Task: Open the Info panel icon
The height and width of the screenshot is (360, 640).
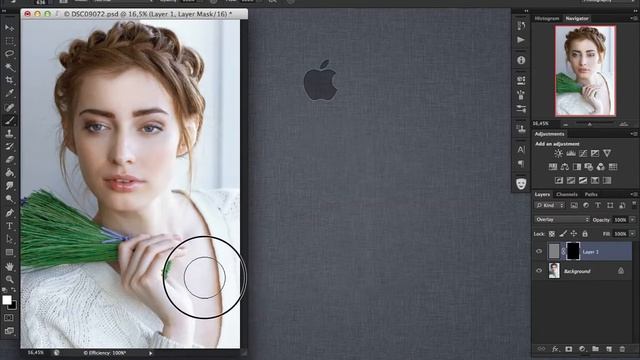Action: click(521, 60)
